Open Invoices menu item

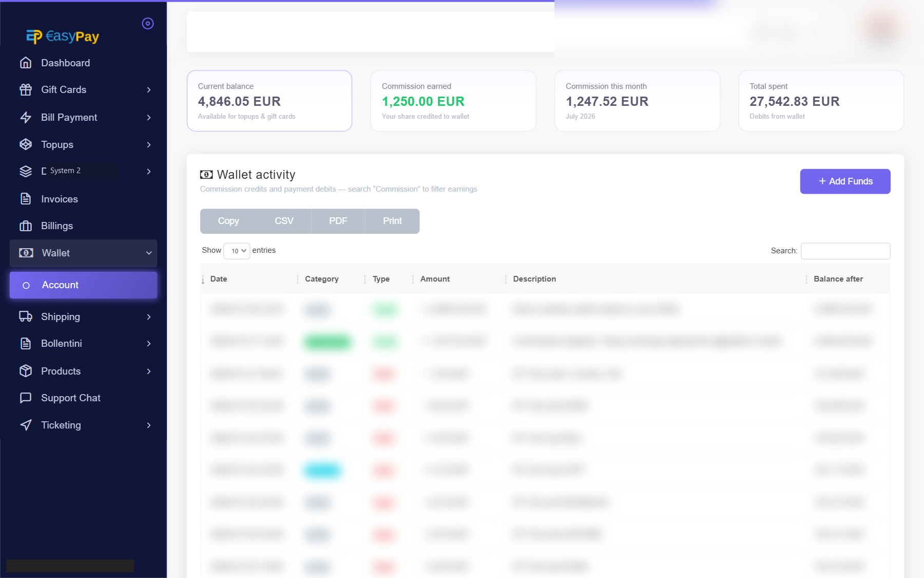click(x=84, y=199)
